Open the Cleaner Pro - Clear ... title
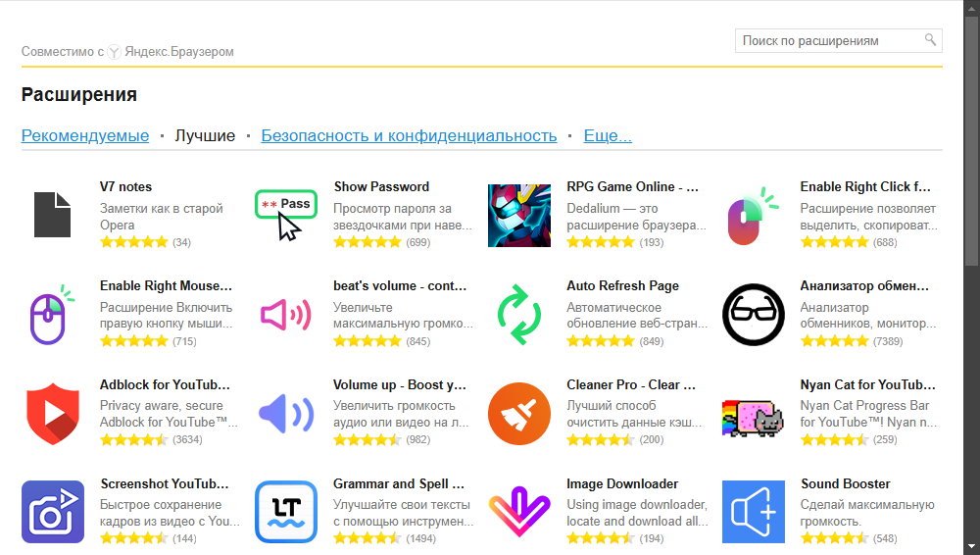This screenshot has height=555, width=980. [x=631, y=384]
